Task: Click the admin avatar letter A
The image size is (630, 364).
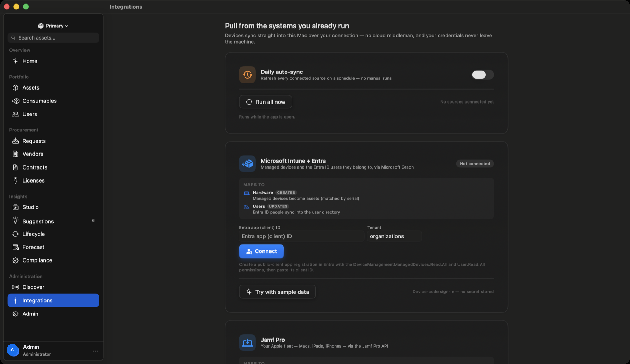Action: point(13,350)
